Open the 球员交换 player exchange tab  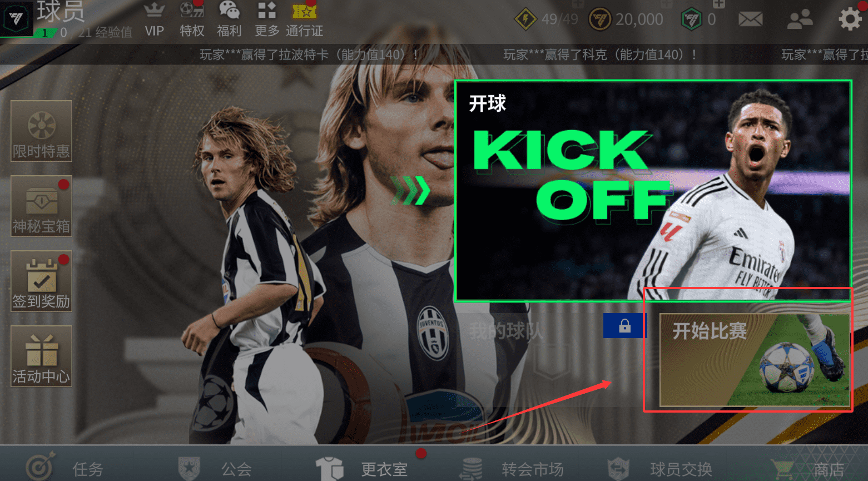tap(659, 468)
